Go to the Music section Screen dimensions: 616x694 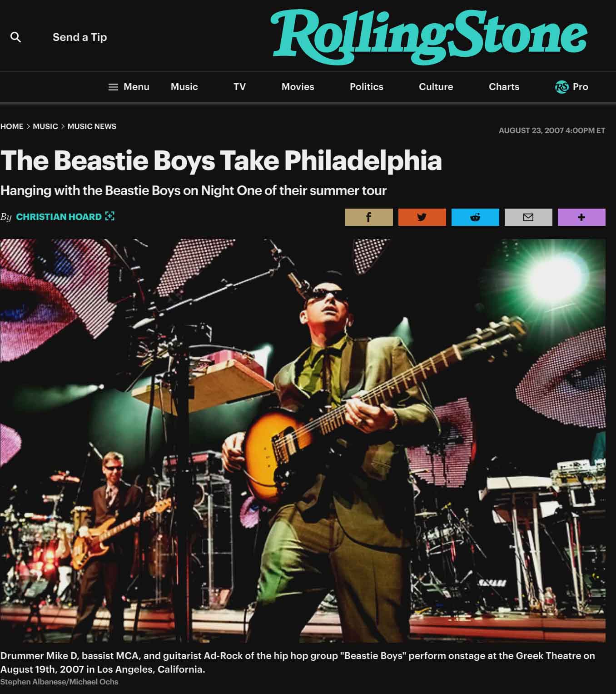[x=184, y=87]
